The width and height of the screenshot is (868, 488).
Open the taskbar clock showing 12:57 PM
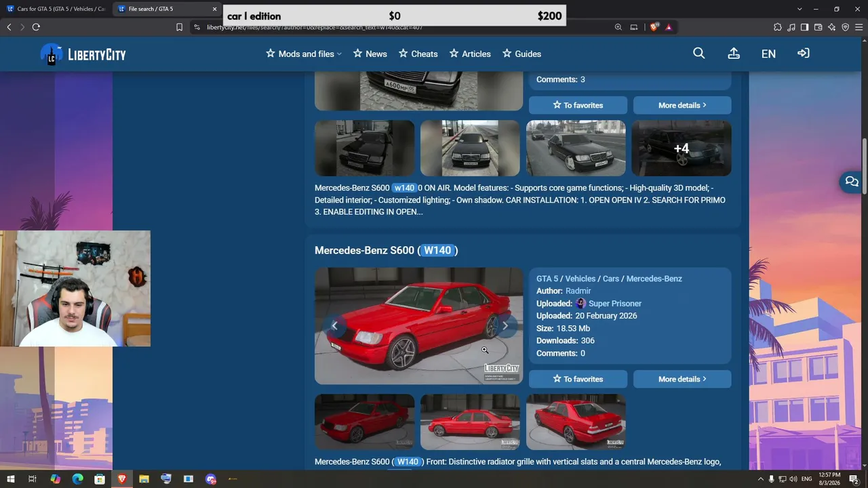(829, 479)
